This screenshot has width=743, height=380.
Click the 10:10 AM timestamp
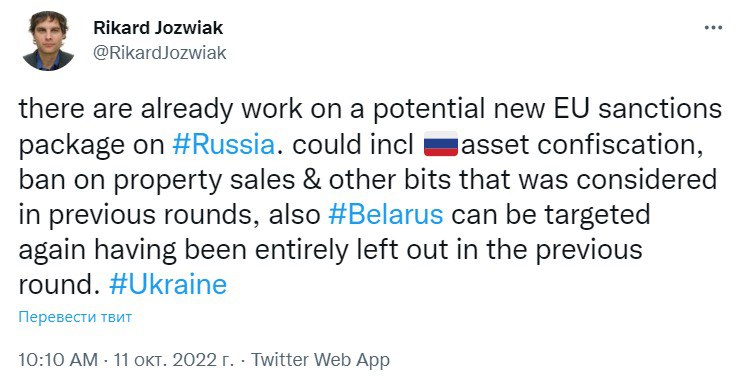[x=58, y=360]
